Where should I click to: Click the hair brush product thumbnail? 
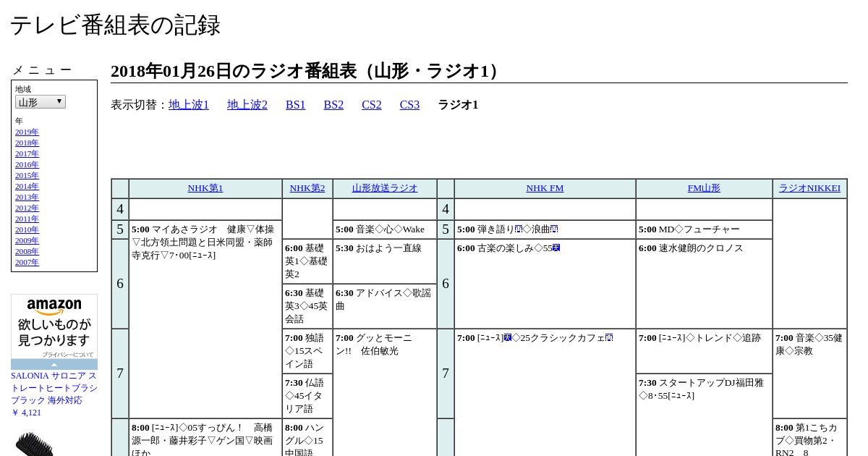(x=34, y=443)
